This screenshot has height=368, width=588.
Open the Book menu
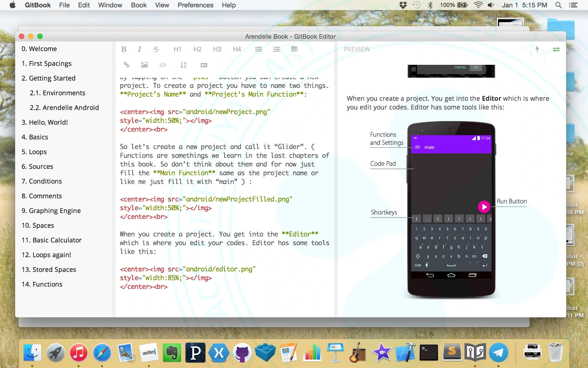139,5
